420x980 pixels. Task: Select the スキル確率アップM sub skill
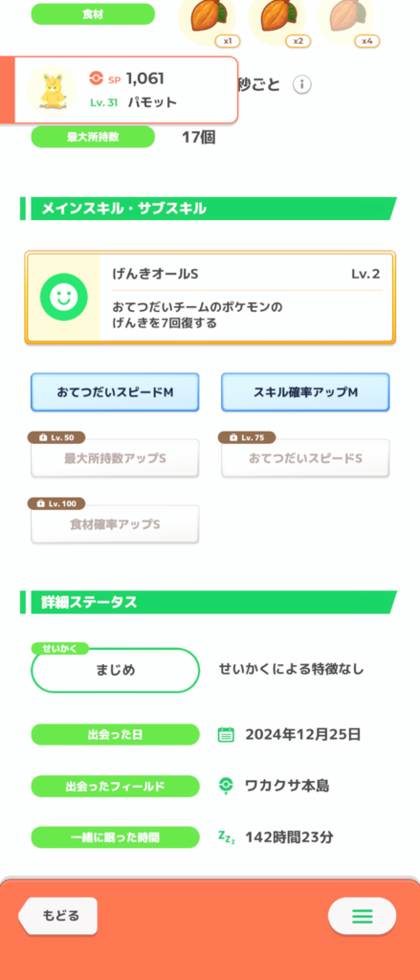coord(305,391)
